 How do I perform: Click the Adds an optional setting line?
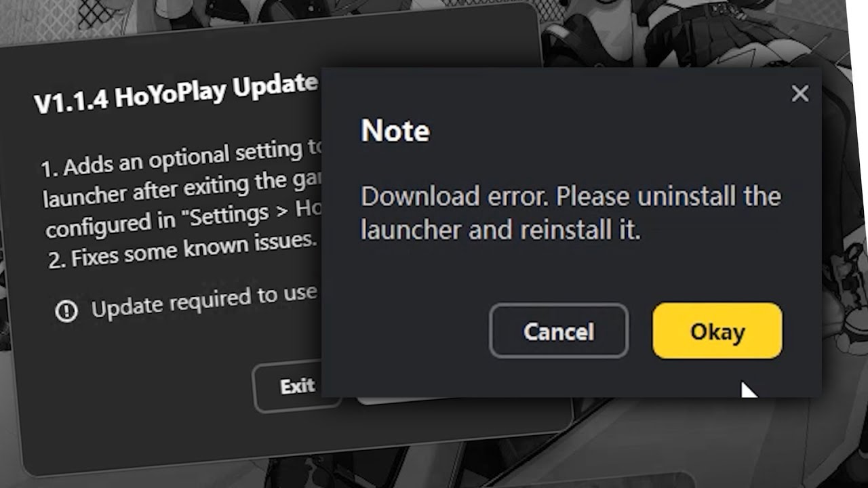pos(180,157)
